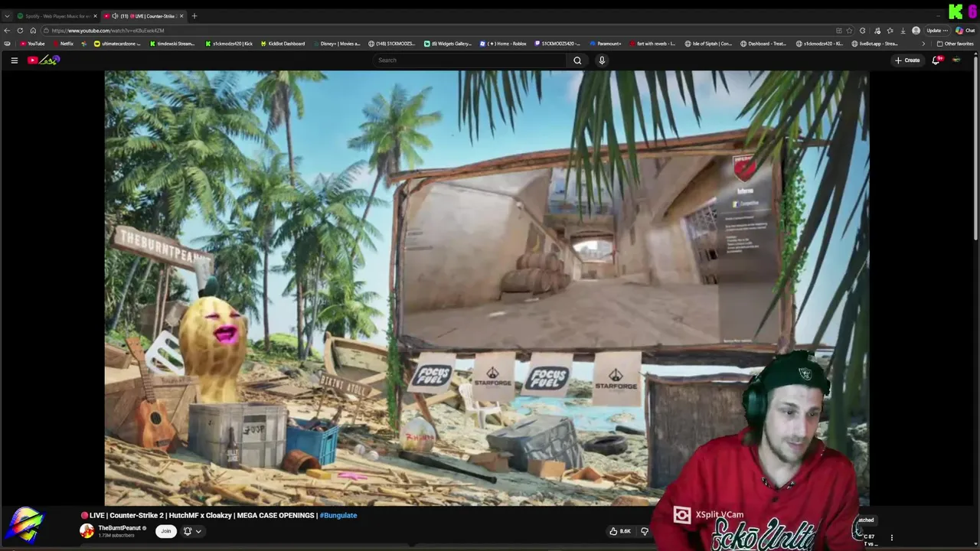Open the Disney+ Movies bookmark

(x=336, y=44)
